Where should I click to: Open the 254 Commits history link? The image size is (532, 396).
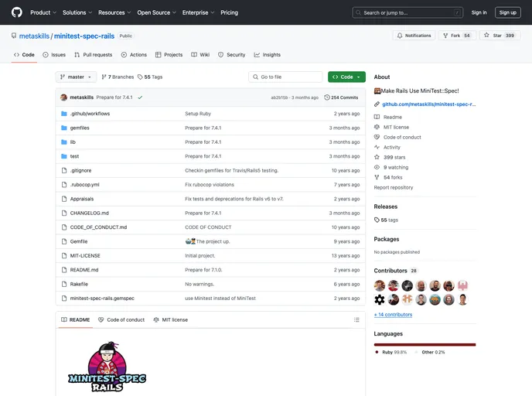pos(341,97)
